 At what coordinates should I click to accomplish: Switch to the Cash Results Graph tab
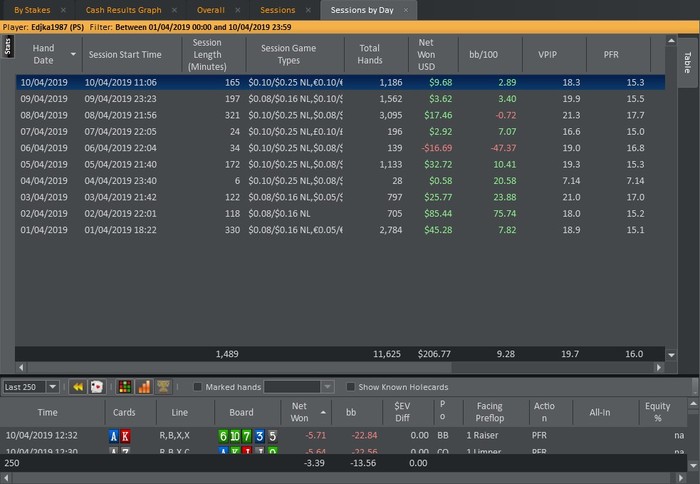(124, 10)
